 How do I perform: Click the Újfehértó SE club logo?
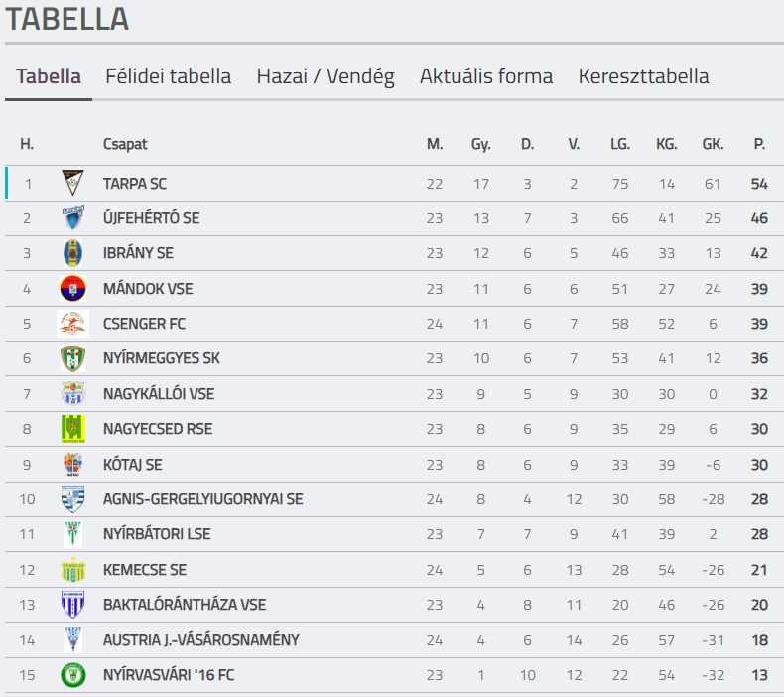coord(73,218)
